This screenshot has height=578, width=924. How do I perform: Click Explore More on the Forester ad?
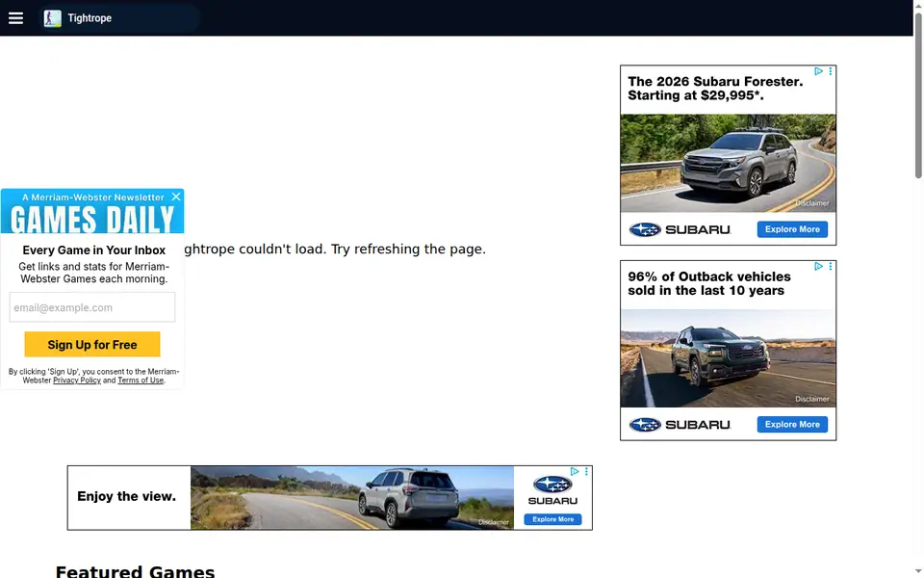point(792,229)
